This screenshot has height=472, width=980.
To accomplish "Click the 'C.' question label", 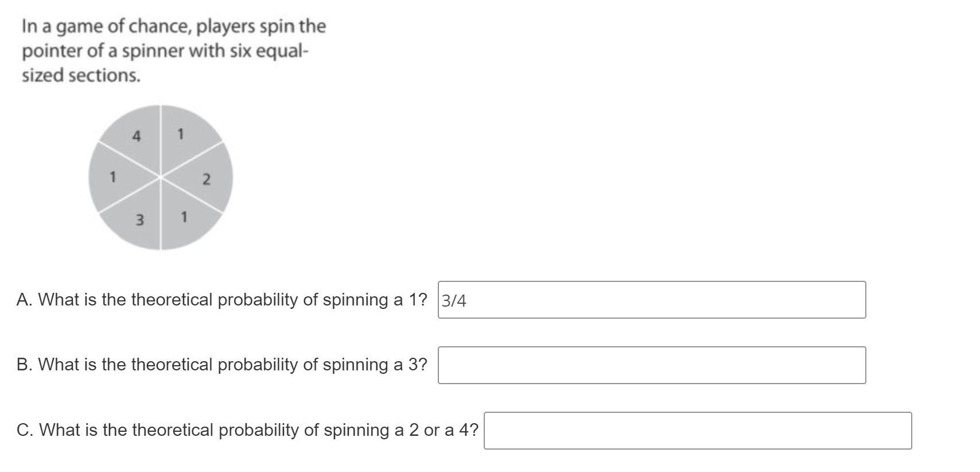I will (x=25, y=430).
